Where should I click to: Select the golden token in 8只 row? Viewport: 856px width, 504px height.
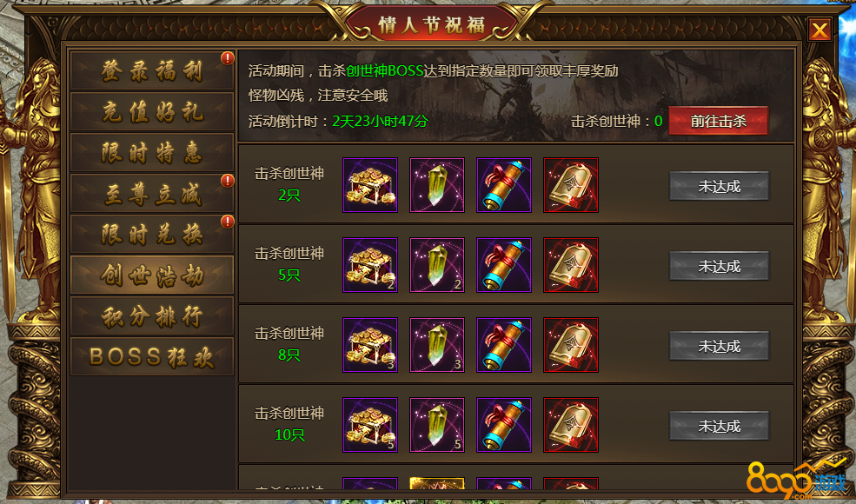(571, 345)
